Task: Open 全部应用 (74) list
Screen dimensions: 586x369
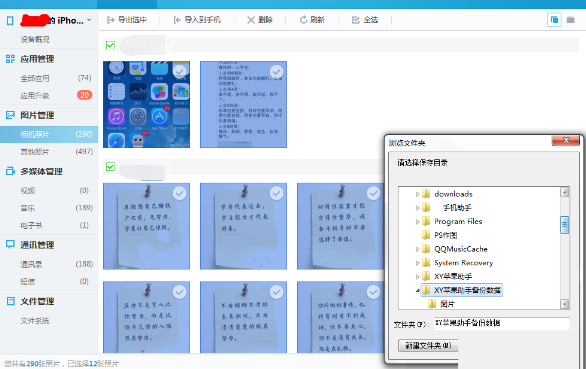Action: coord(49,78)
